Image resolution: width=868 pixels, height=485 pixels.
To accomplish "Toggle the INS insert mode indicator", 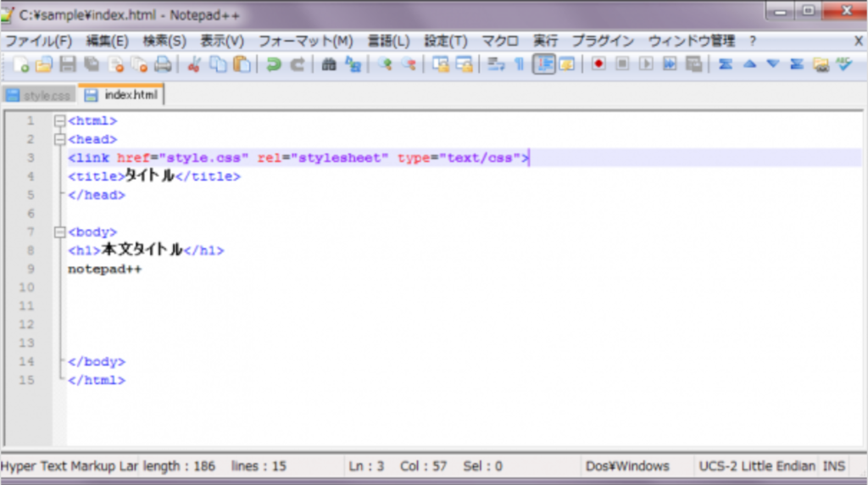I will (x=834, y=466).
